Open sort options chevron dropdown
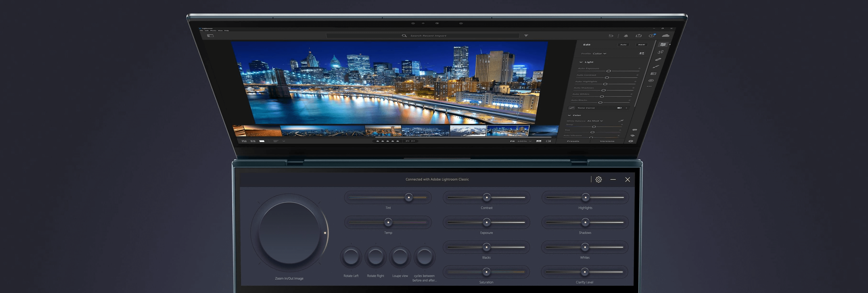Screen dimensions: 868x293 pyautogui.click(x=284, y=141)
